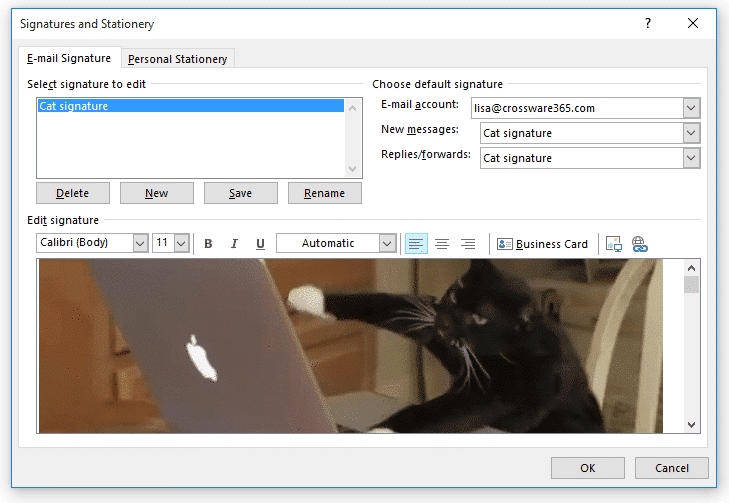Click the signature editor scrollbar thumb
The height and width of the screenshot is (503, 729).
(691, 285)
